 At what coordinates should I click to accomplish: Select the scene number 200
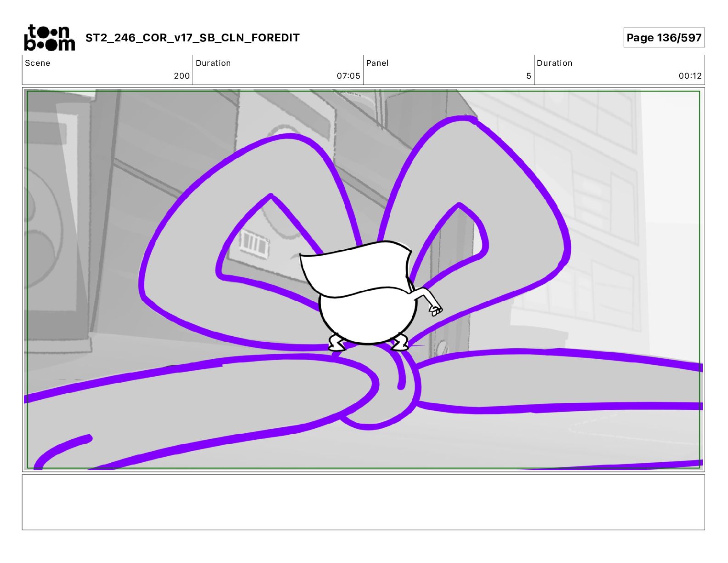click(182, 76)
